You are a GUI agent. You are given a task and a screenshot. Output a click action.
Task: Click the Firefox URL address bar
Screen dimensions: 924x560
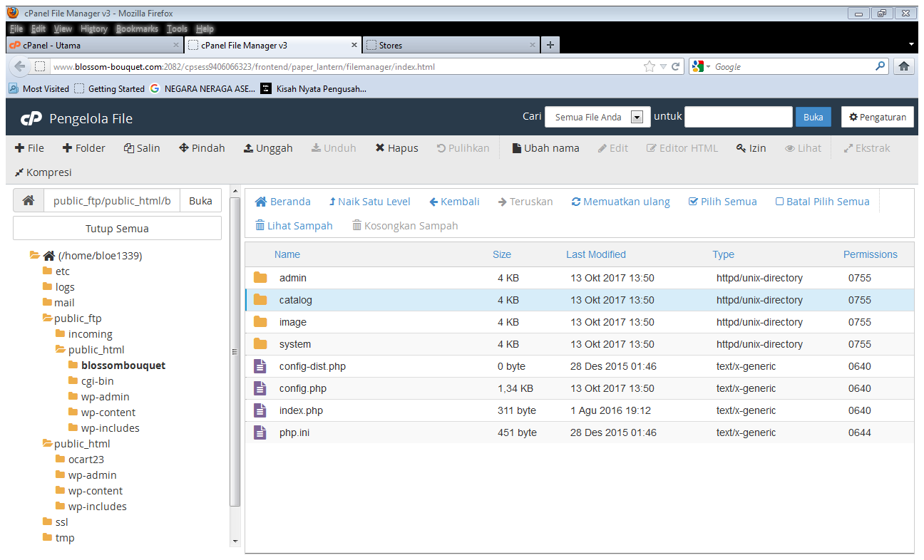point(346,66)
